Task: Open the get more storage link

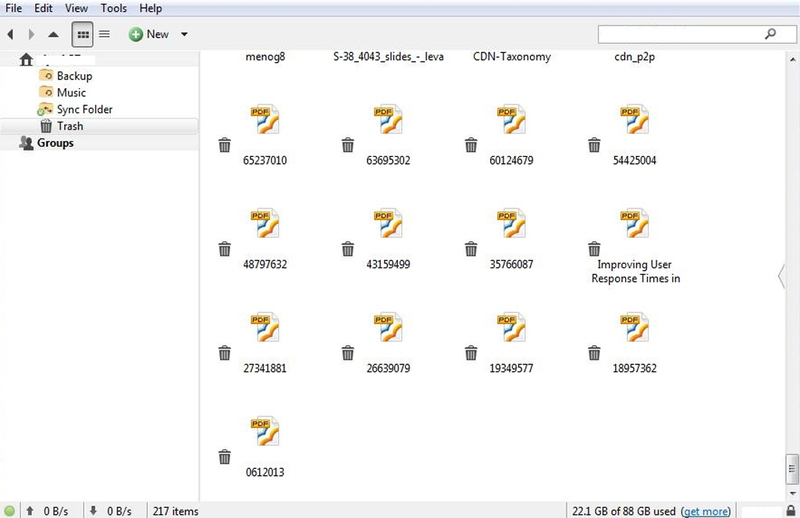Action: pos(707,511)
